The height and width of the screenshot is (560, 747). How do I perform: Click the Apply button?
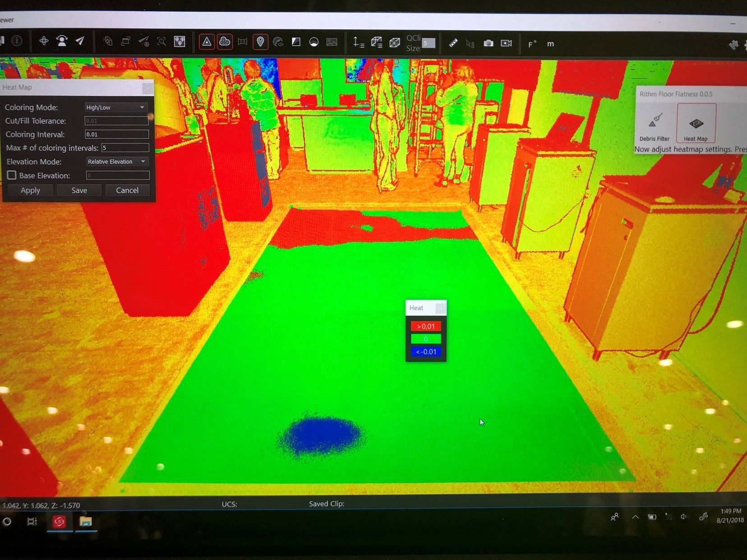[x=30, y=190]
